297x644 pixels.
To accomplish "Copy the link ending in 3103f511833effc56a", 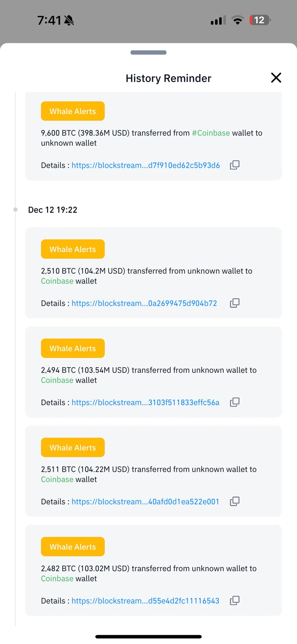I will tap(235, 402).
